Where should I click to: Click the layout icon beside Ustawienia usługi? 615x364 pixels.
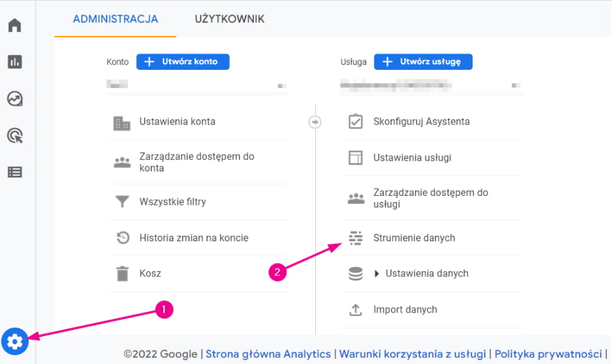355,158
